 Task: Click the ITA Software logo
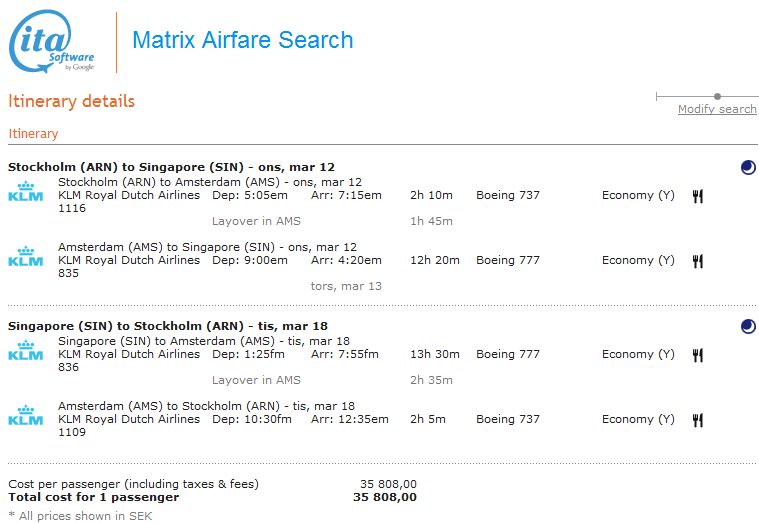pyautogui.click(x=52, y=43)
